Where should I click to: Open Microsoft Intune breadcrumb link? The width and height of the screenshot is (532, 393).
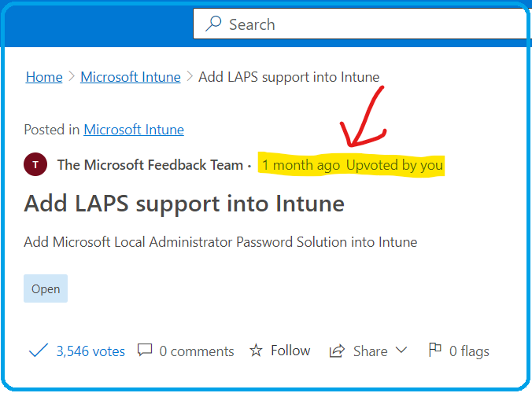point(131,77)
